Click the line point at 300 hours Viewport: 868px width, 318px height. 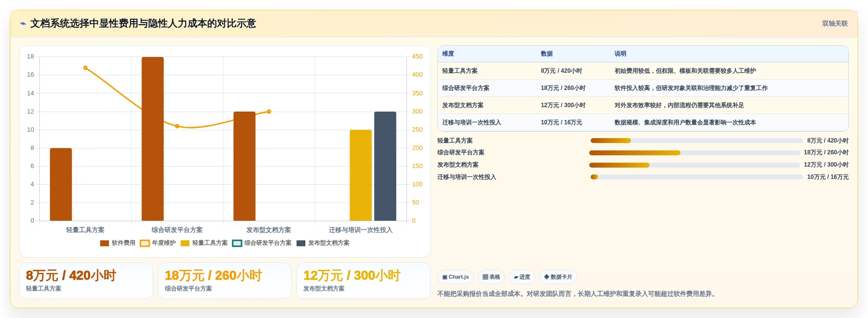click(x=269, y=112)
